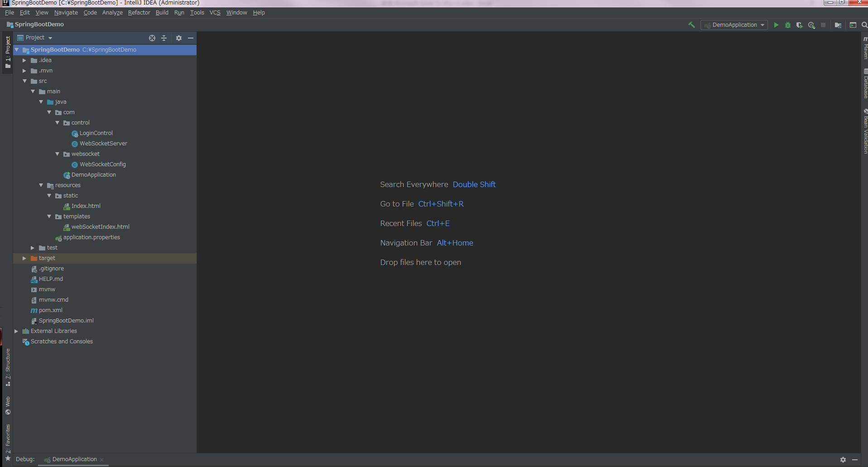Run with Coverage shield icon
Viewport: 868px width, 467px height.
(800, 25)
